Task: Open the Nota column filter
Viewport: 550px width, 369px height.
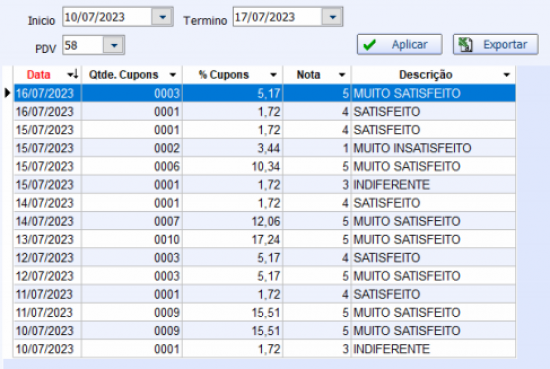Action: pyautogui.click(x=342, y=75)
